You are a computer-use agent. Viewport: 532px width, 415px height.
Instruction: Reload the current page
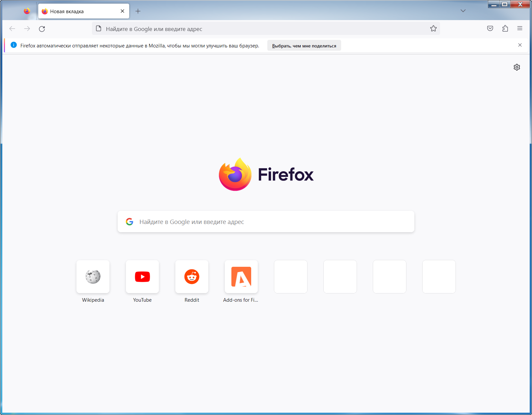point(42,29)
